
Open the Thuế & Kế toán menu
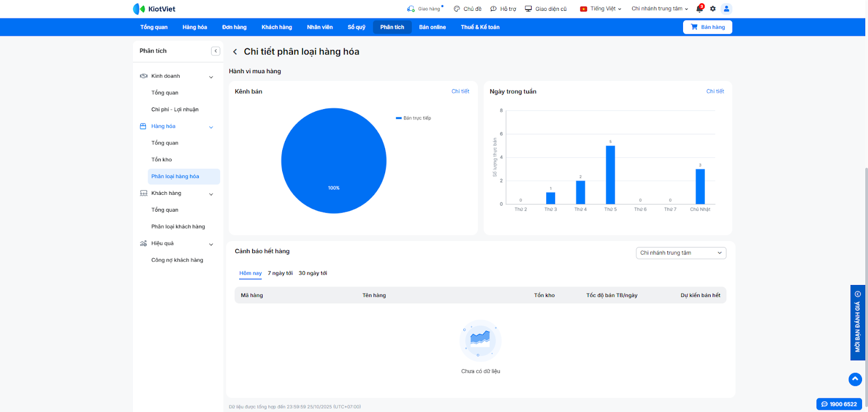pyautogui.click(x=480, y=27)
